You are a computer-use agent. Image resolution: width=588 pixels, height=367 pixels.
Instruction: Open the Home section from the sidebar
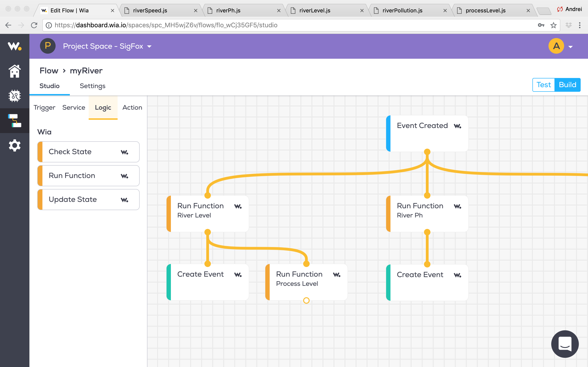click(x=14, y=71)
